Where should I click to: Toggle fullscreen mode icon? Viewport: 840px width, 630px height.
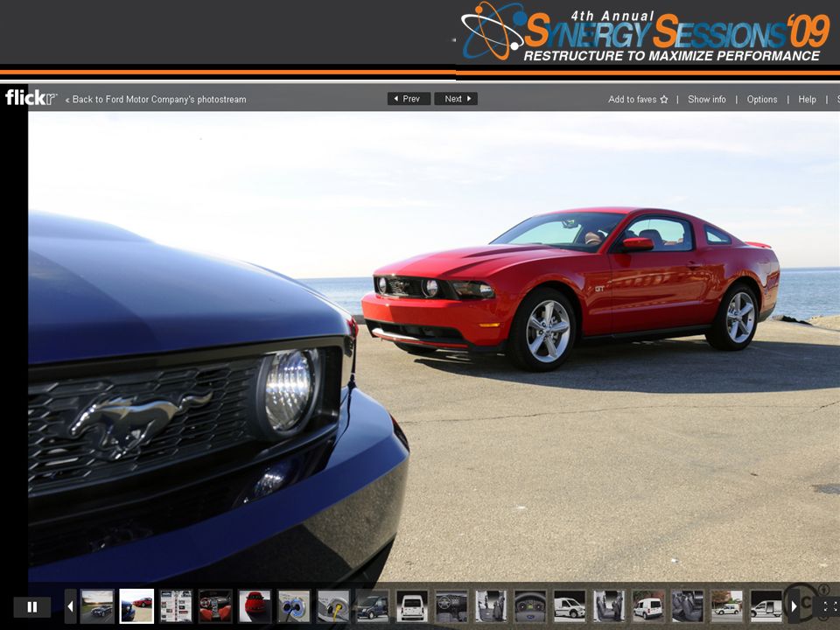pyautogui.click(x=831, y=606)
